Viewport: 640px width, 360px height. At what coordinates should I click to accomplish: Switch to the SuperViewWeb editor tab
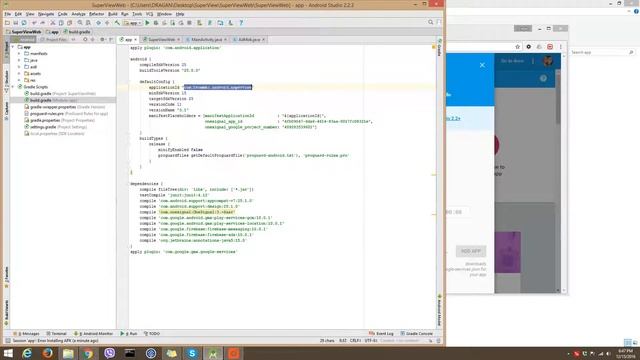pos(161,40)
